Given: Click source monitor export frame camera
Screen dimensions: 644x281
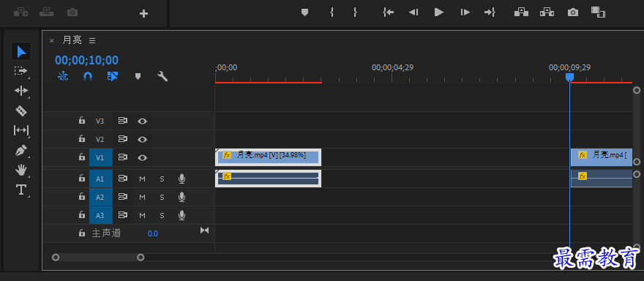Looking at the screenshot, I should click(x=72, y=12).
